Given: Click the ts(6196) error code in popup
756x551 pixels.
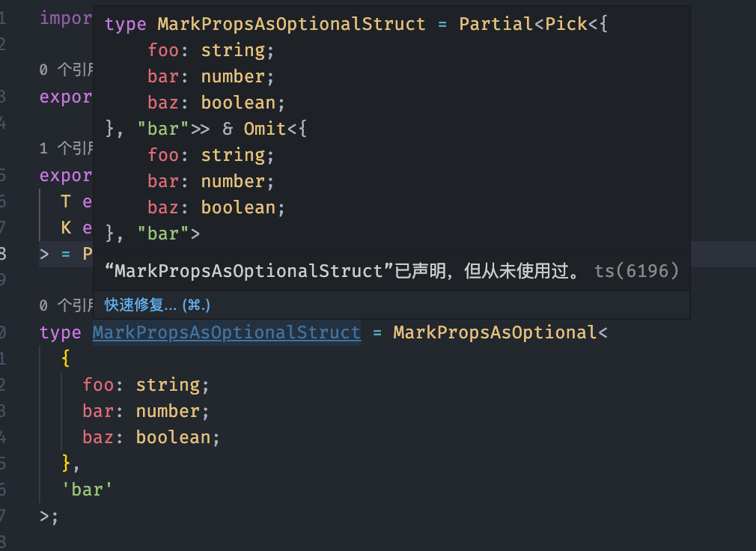Looking at the screenshot, I should (x=636, y=271).
